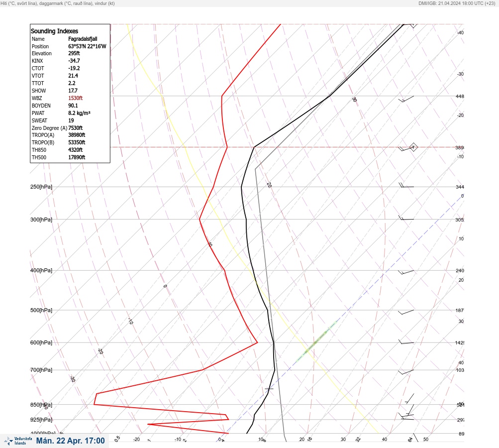Click the SHOW value '17.7'

tap(73, 91)
